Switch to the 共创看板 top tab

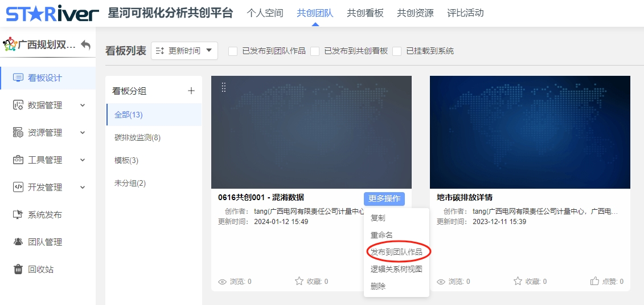click(365, 13)
